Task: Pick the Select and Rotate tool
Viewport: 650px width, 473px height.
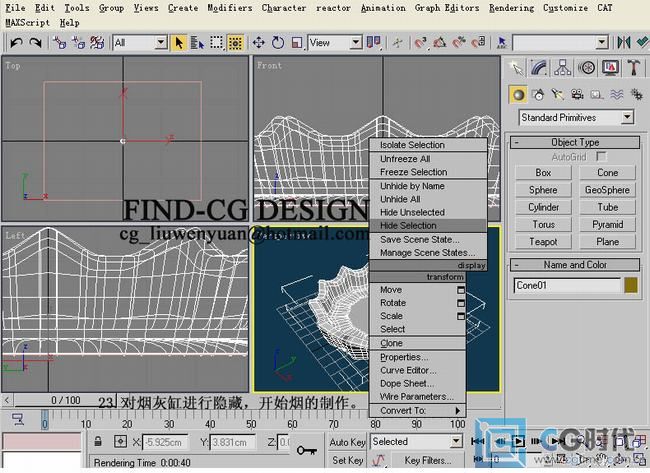Action: (278, 43)
